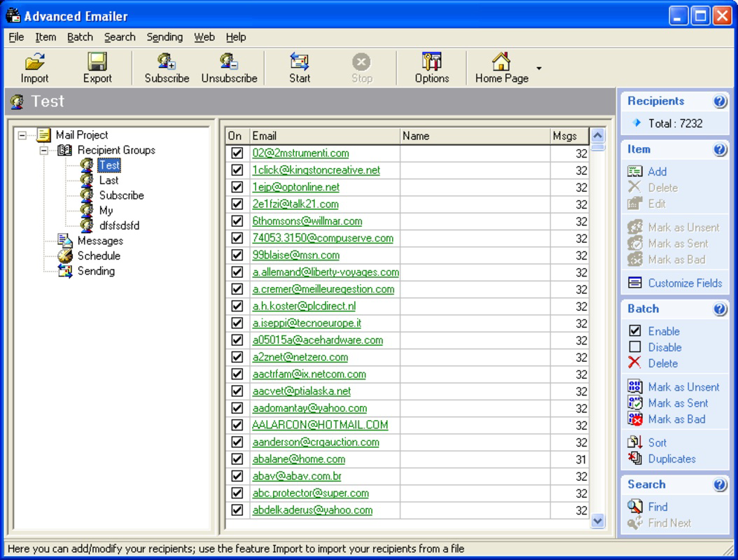
Task: Open the Batch menu
Action: point(80,36)
